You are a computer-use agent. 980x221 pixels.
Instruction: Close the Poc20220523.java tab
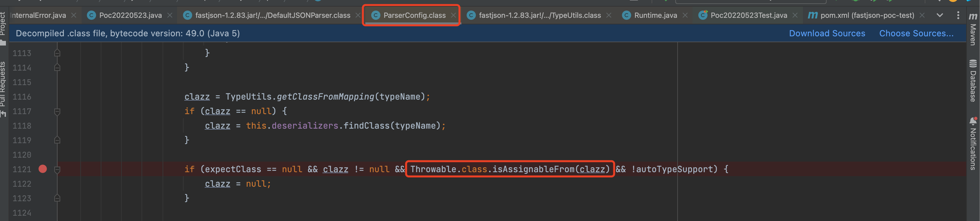click(170, 15)
